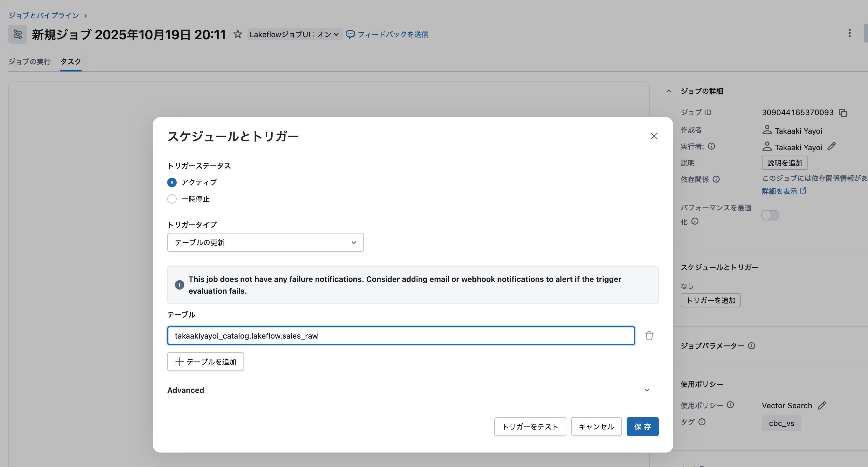Star the 新規ジョブ as favorite

pyautogui.click(x=238, y=34)
